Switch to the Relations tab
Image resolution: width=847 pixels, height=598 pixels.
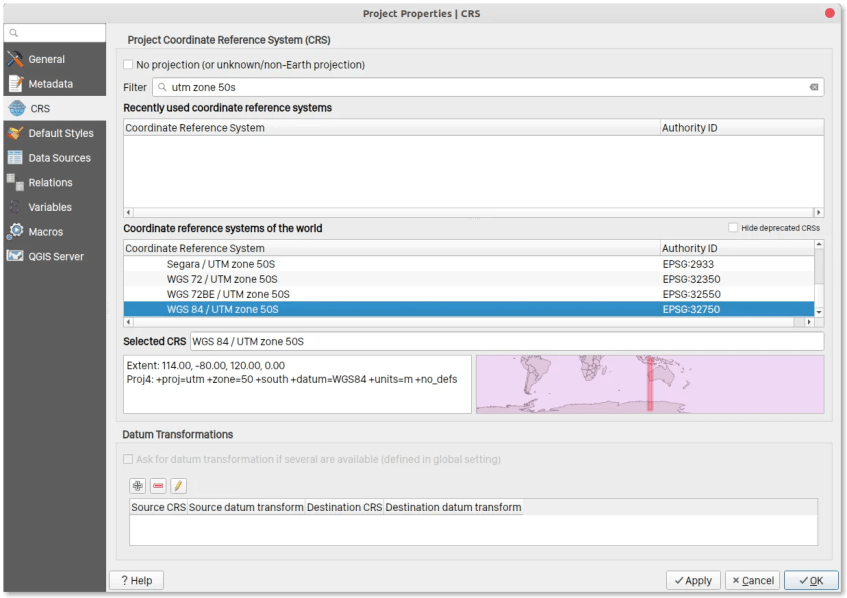pyautogui.click(x=55, y=183)
